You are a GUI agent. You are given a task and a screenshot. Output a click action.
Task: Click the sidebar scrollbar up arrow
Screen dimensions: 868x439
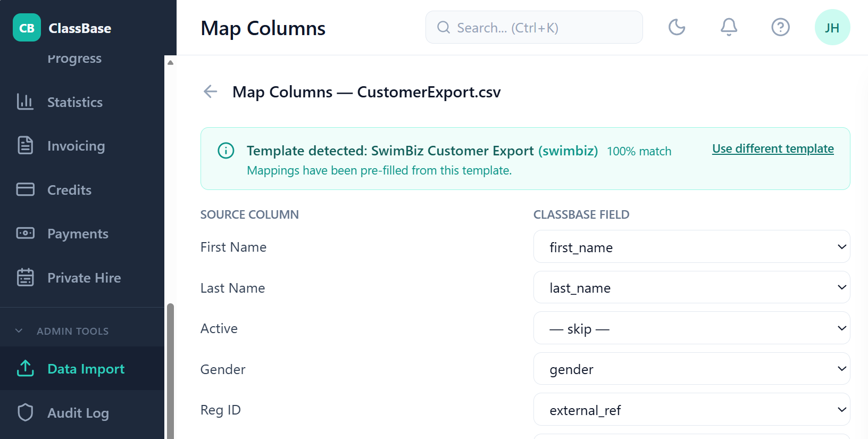[170, 62]
